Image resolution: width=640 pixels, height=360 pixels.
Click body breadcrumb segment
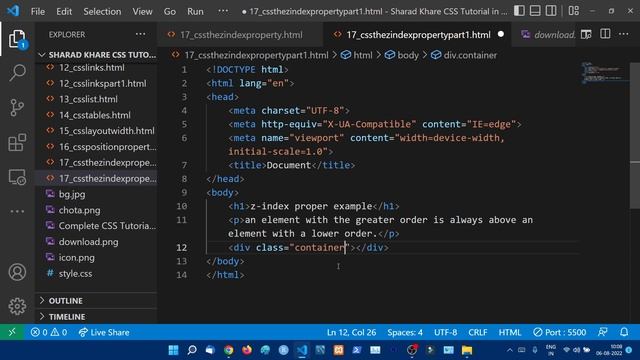[402, 55]
